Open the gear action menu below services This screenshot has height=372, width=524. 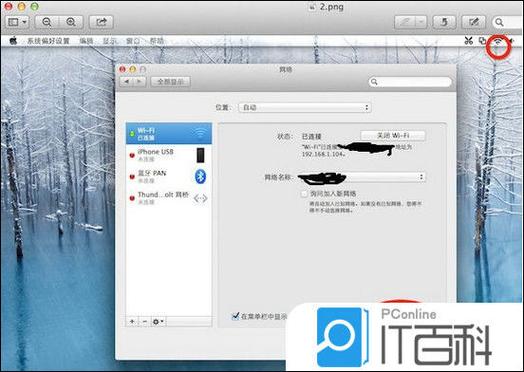pyautogui.click(x=158, y=322)
